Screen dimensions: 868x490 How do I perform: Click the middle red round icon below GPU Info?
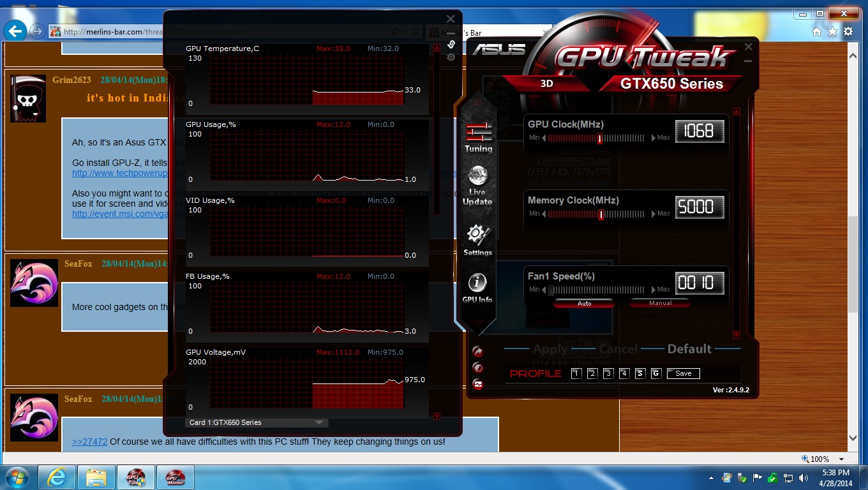(477, 367)
